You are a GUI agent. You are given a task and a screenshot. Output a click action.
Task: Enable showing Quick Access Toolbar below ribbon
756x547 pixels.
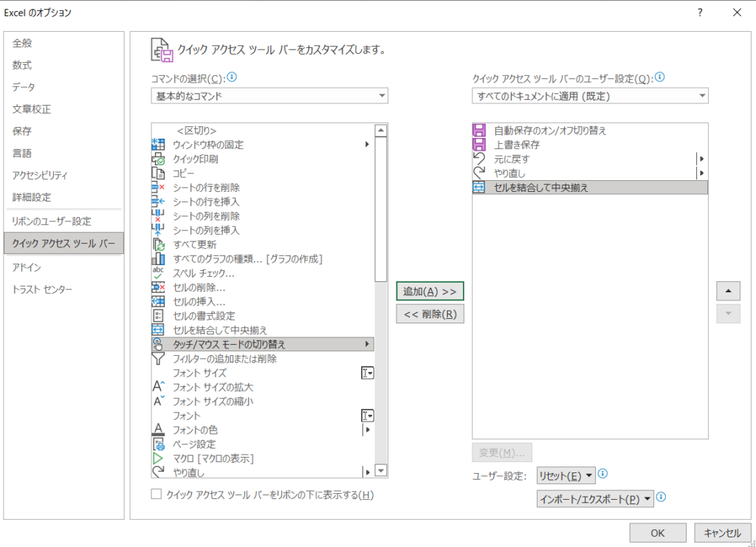(x=156, y=495)
